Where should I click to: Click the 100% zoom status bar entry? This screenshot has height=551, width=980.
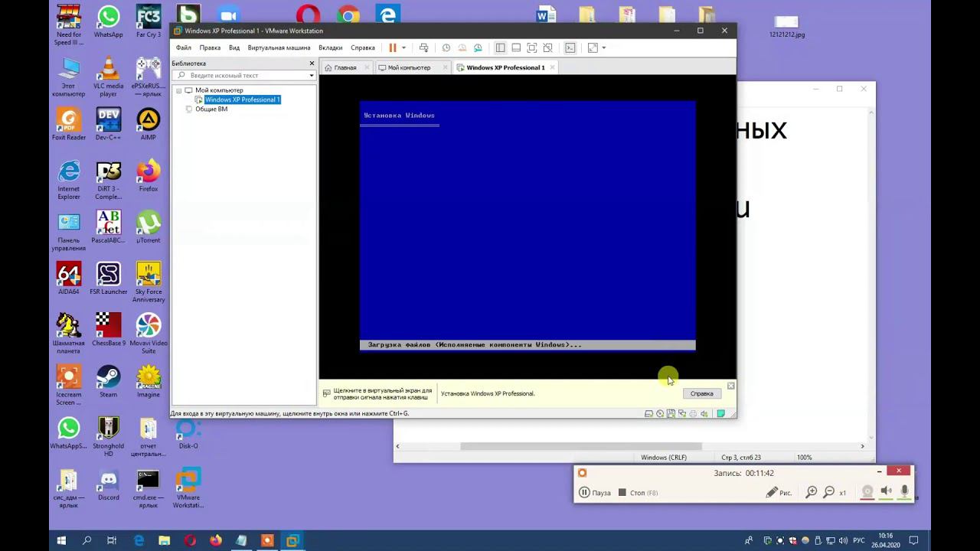[804, 458]
